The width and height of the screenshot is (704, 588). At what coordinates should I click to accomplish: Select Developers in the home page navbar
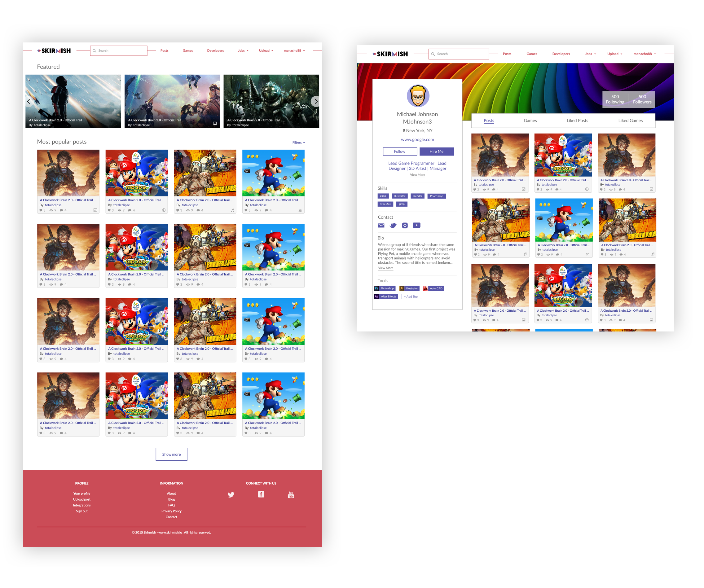coord(215,50)
